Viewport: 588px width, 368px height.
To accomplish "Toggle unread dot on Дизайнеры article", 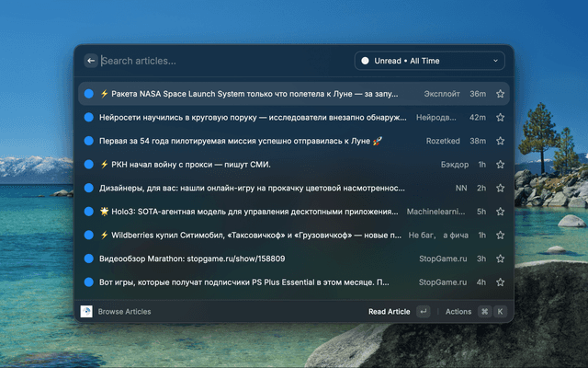I will (89, 189).
